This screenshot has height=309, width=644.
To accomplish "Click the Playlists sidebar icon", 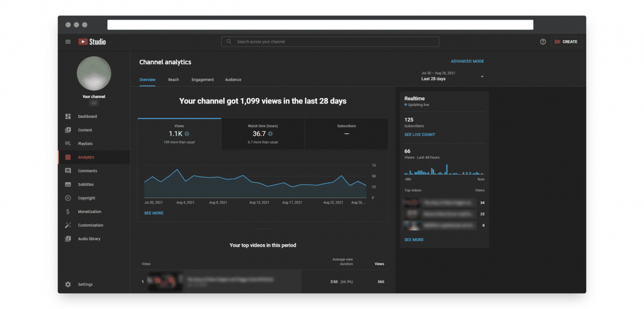I will [x=68, y=143].
